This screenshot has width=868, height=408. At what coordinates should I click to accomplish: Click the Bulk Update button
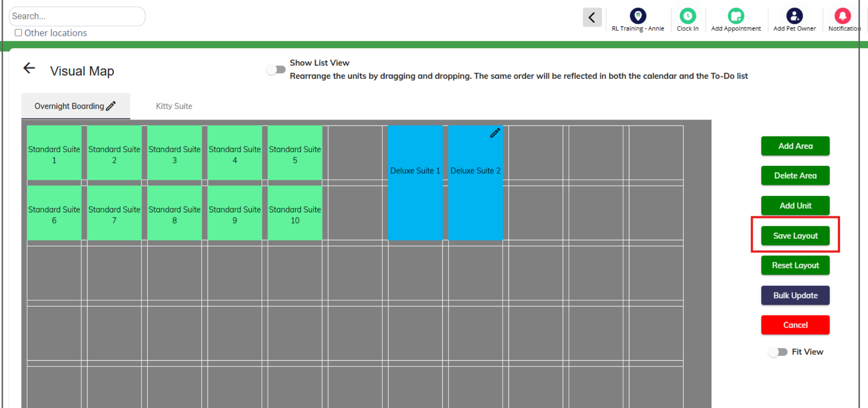pyautogui.click(x=795, y=295)
